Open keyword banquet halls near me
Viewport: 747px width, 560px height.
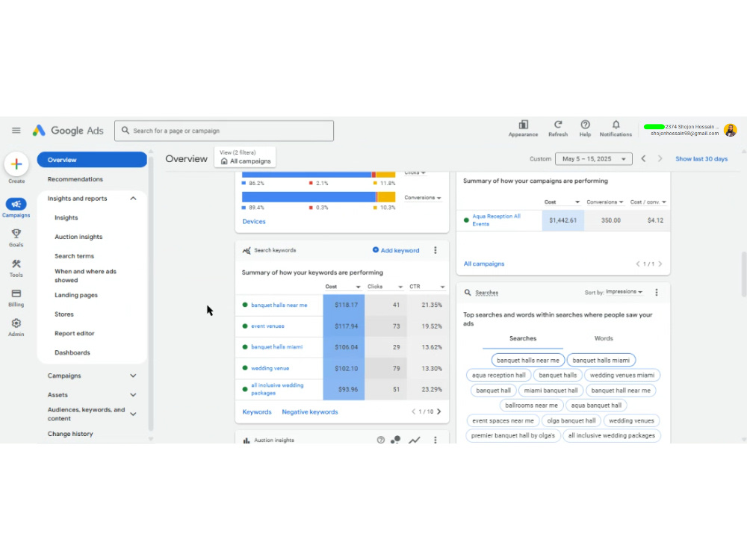tap(279, 305)
